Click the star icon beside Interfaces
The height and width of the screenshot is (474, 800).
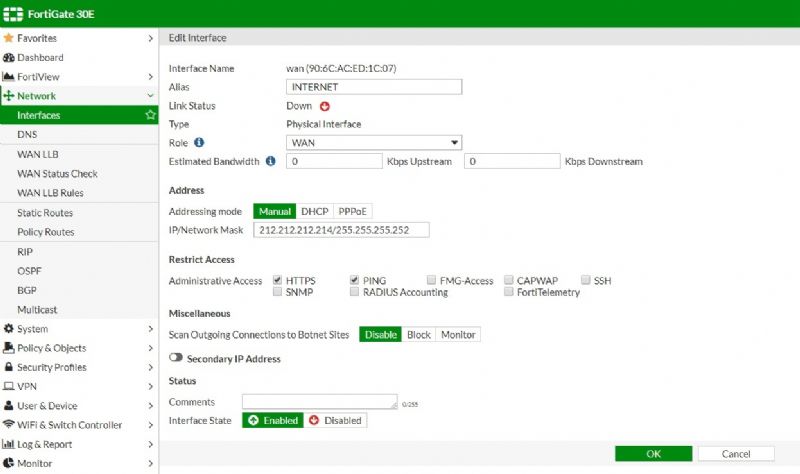(x=150, y=116)
